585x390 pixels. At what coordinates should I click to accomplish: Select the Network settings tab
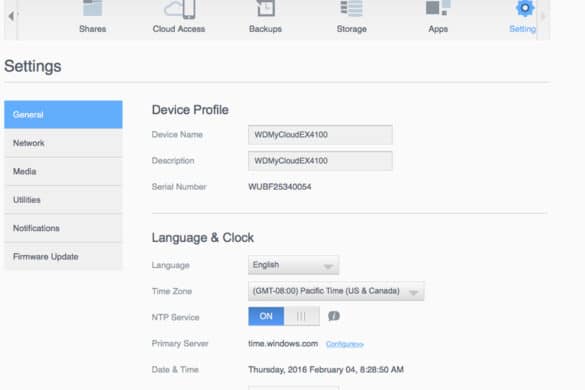click(63, 143)
